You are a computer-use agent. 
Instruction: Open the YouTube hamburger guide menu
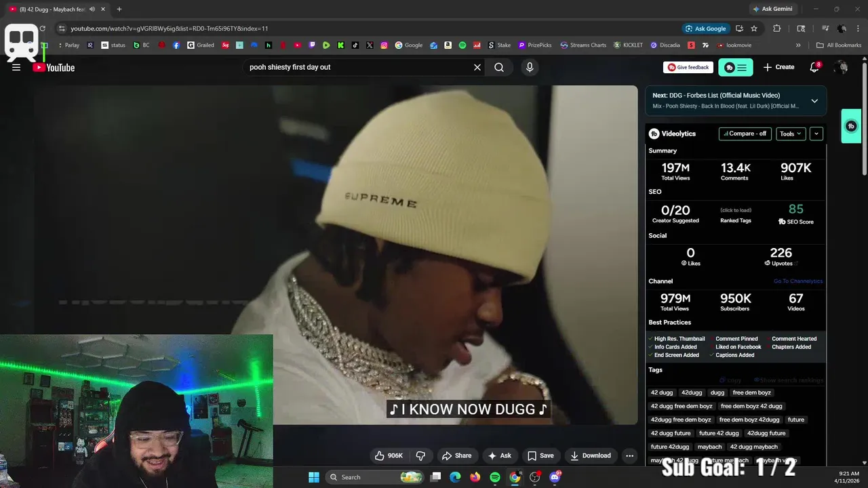(16, 67)
